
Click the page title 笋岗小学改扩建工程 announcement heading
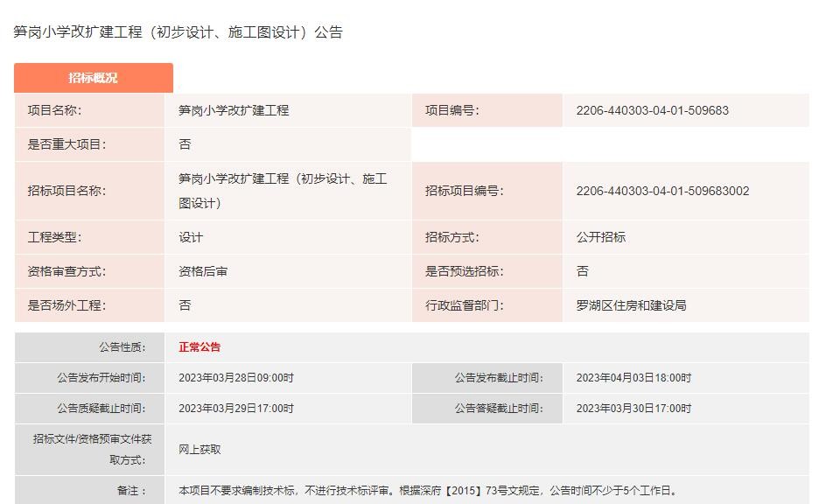pos(178,32)
